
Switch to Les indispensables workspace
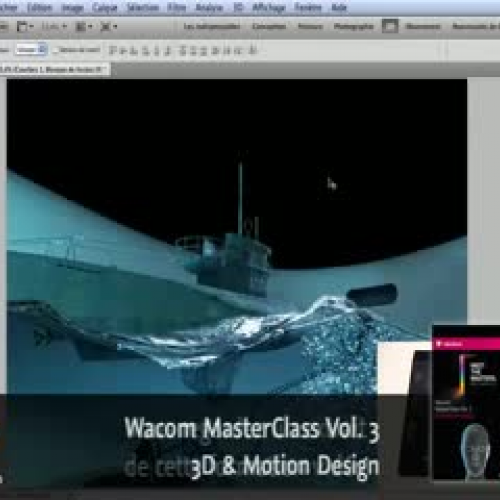coord(212,26)
